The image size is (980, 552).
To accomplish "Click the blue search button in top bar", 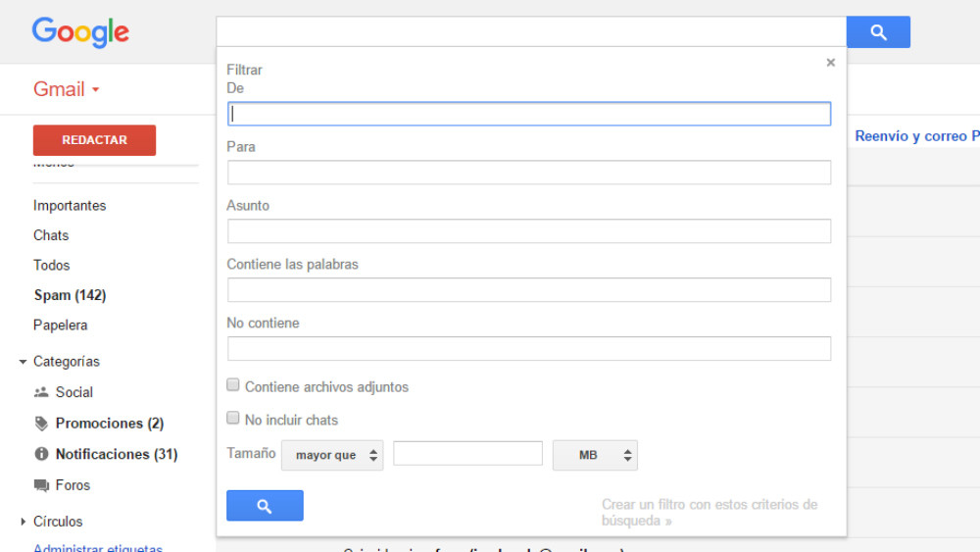I will coord(878,32).
